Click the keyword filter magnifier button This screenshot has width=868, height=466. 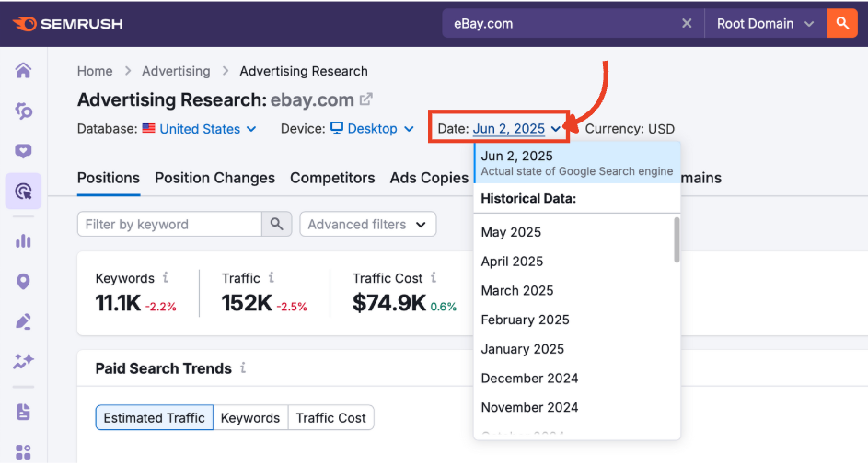pos(276,224)
